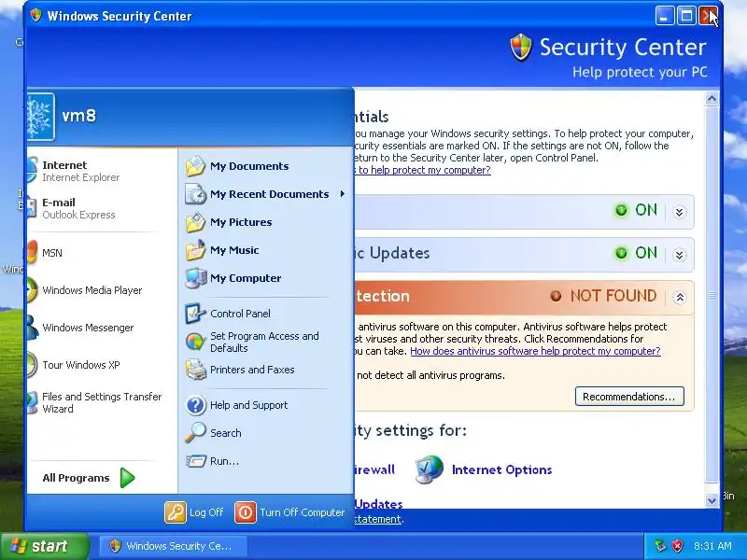Viewport: 747px width, 560px height.
Task: Click the Internet Options globe icon
Action: pyautogui.click(x=429, y=469)
